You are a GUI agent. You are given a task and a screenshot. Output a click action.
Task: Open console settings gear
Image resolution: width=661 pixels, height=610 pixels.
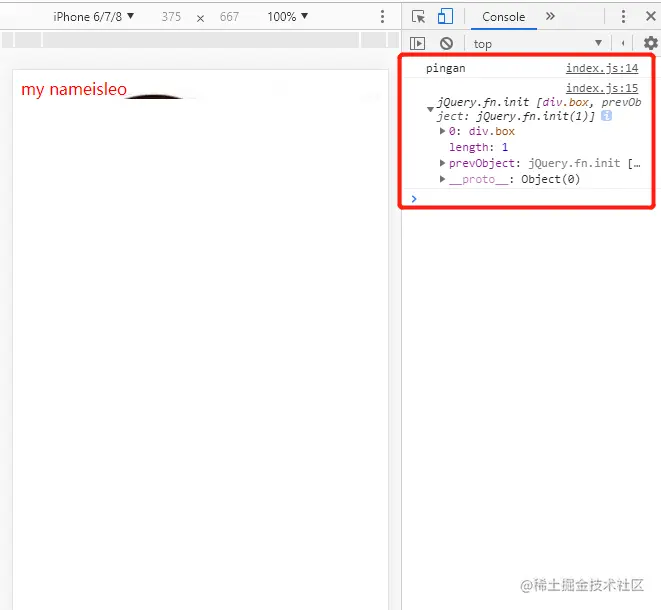(x=650, y=43)
